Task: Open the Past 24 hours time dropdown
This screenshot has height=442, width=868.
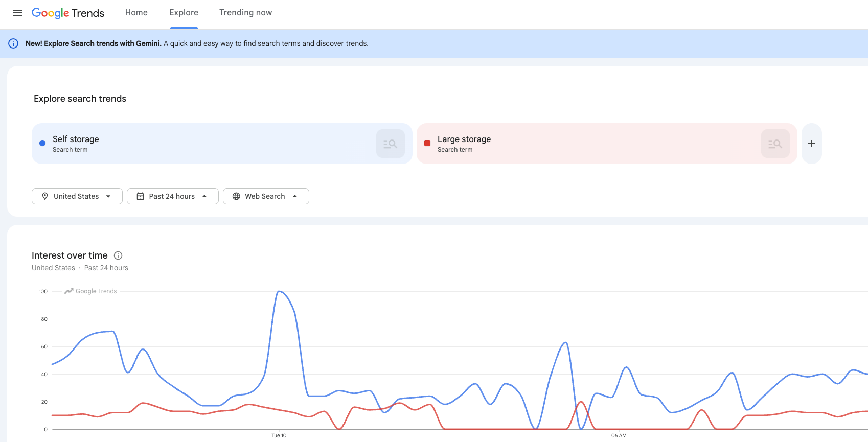Action: point(173,196)
